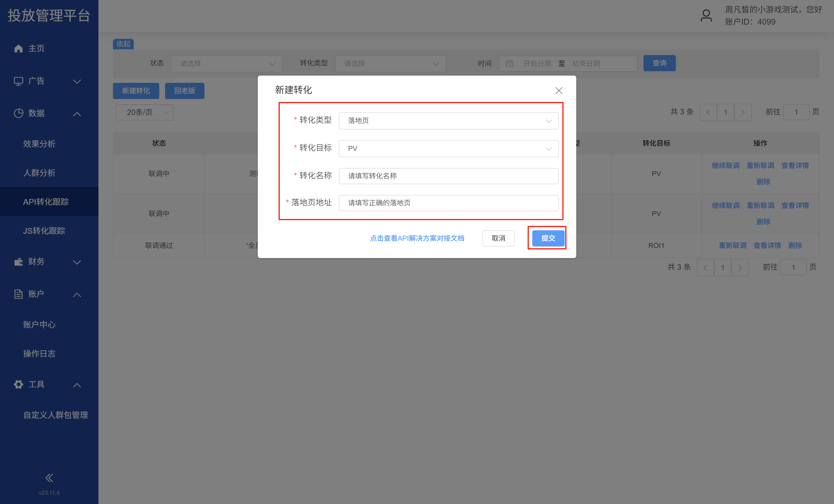Open the 转化类型 dropdown showing 落地页

tap(448, 121)
